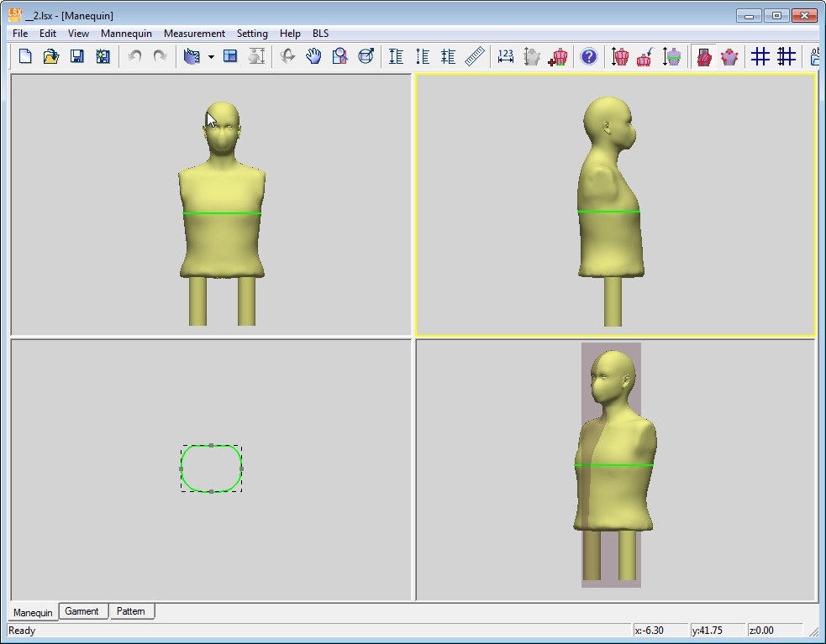Click the New file icon
The width and height of the screenshot is (826, 644).
pyautogui.click(x=25, y=56)
